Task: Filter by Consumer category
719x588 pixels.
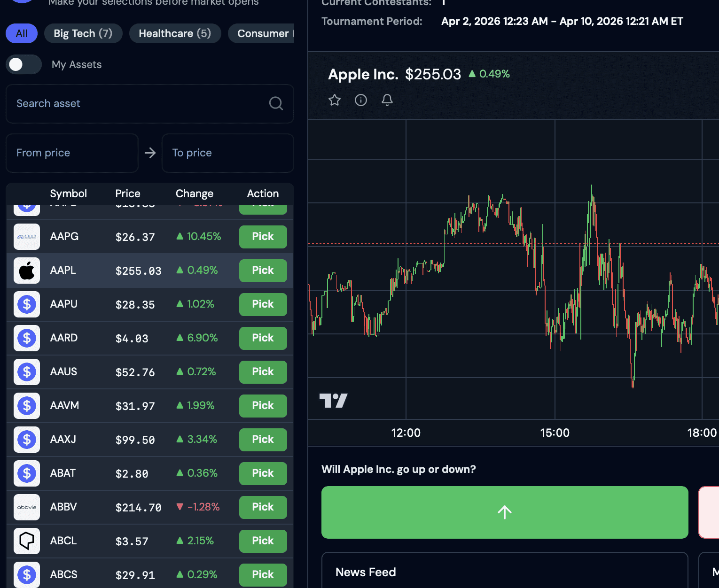Action: (x=261, y=33)
